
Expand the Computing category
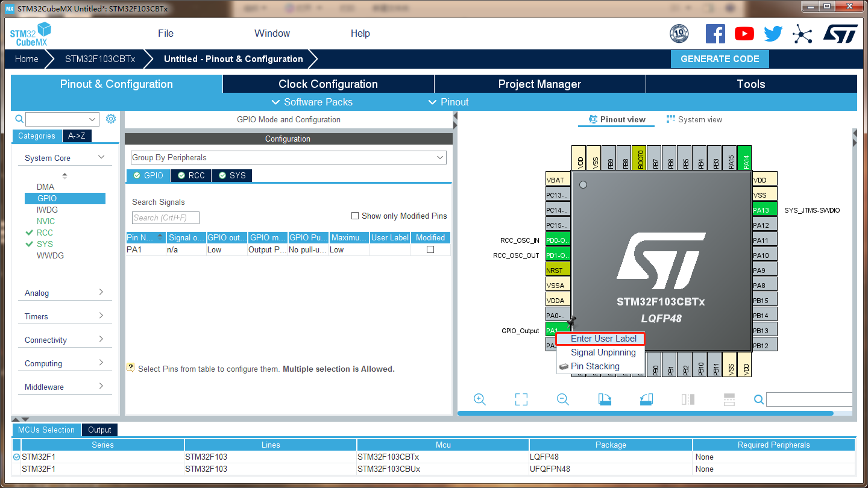point(101,363)
